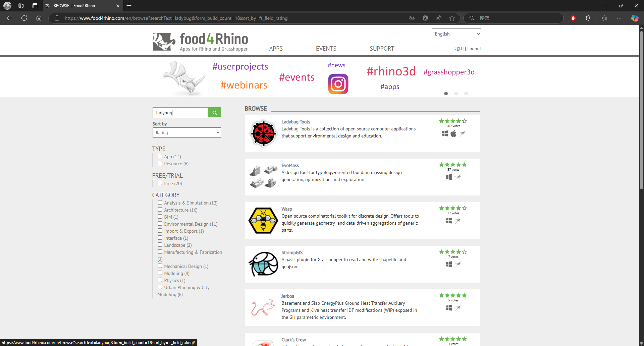644x346 pixels.
Task: Check the Resource (6) type filter
Action: pos(160,163)
